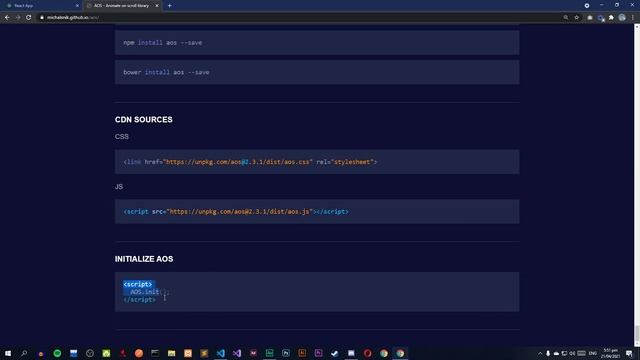Click the site lock icon
The height and width of the screenshot is (360, 640).
(42, 18)
